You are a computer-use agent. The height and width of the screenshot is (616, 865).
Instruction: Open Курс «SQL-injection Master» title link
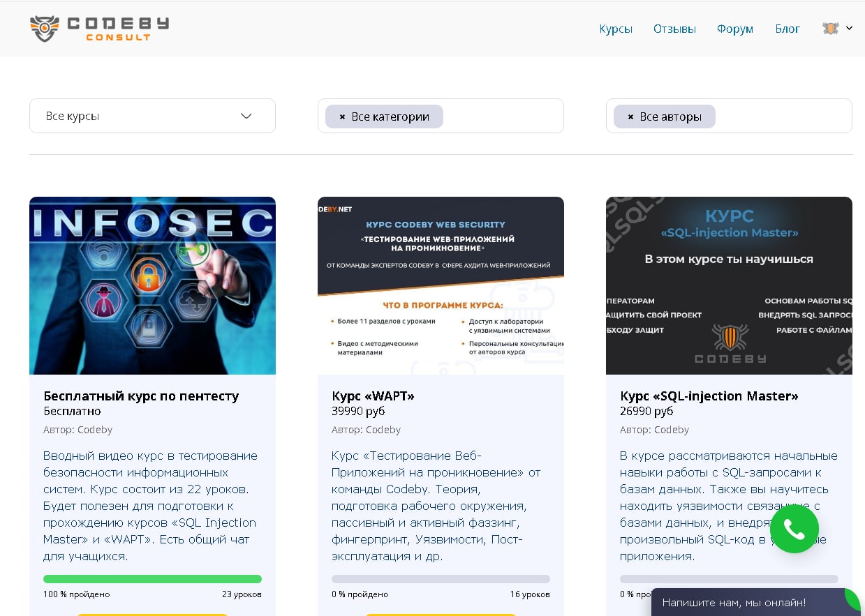point(709,396)
